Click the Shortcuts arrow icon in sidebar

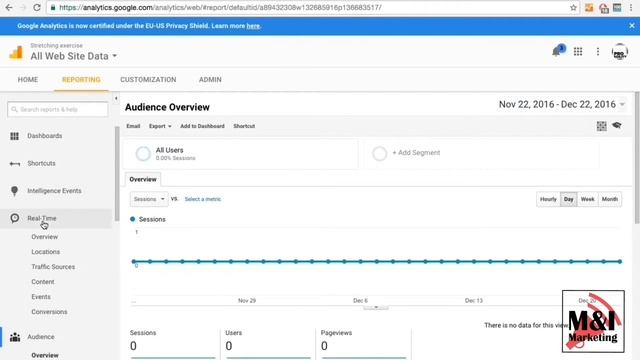point(14,164)
